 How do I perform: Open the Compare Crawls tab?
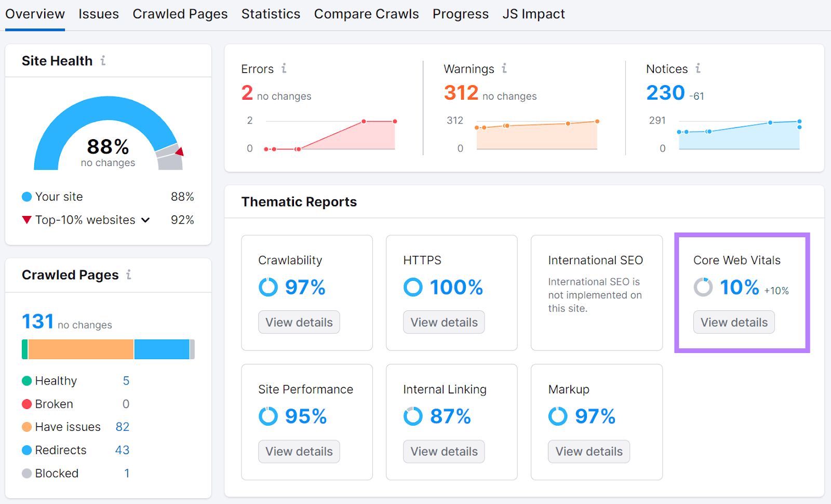(367, 14)
